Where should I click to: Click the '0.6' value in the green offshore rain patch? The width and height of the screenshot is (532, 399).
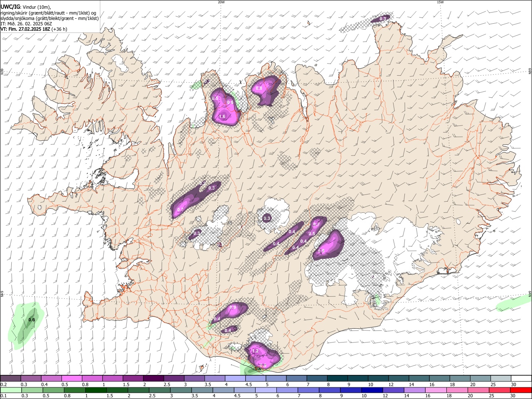click(32, 320)
